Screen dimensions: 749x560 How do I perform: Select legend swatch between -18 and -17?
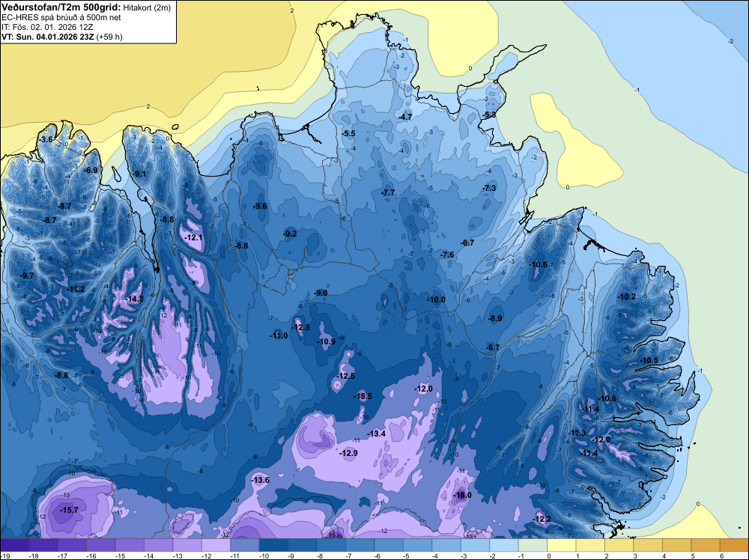(x=43, y=545)
